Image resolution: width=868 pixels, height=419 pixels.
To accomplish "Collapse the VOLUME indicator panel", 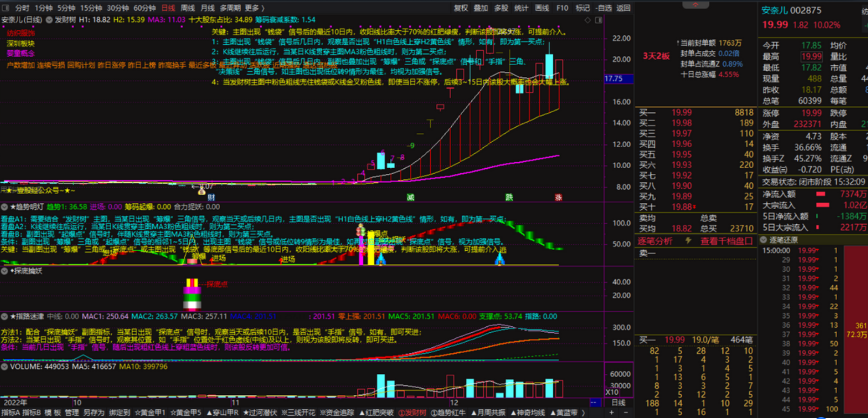I will coord(4,367).
